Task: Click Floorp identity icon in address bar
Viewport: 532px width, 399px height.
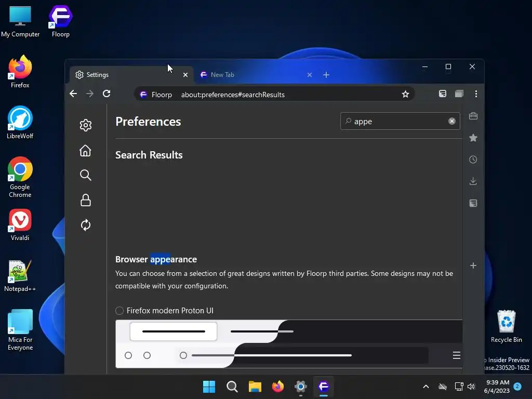Action: [143, 95]
